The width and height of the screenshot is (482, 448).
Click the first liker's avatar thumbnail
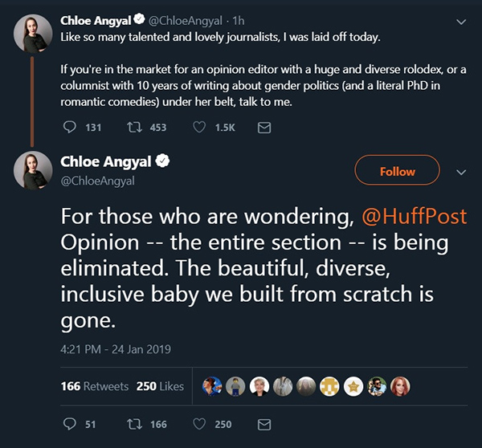point(213,386)
